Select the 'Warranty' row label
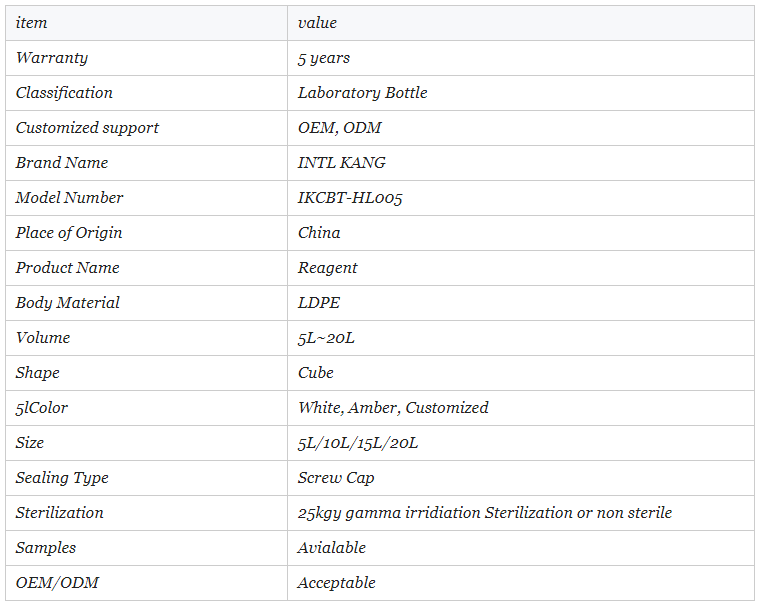The height and width of the screenshot is (607, 760). 52,58
